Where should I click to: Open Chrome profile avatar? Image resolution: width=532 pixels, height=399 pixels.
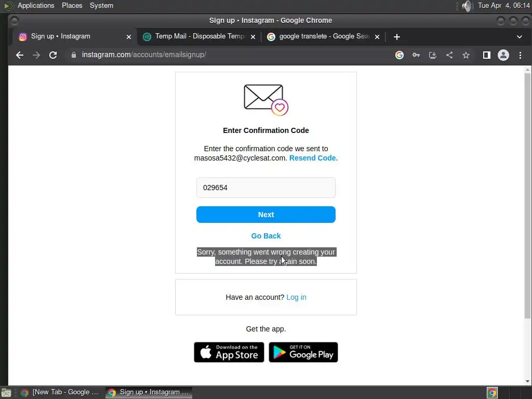point(503,55)
